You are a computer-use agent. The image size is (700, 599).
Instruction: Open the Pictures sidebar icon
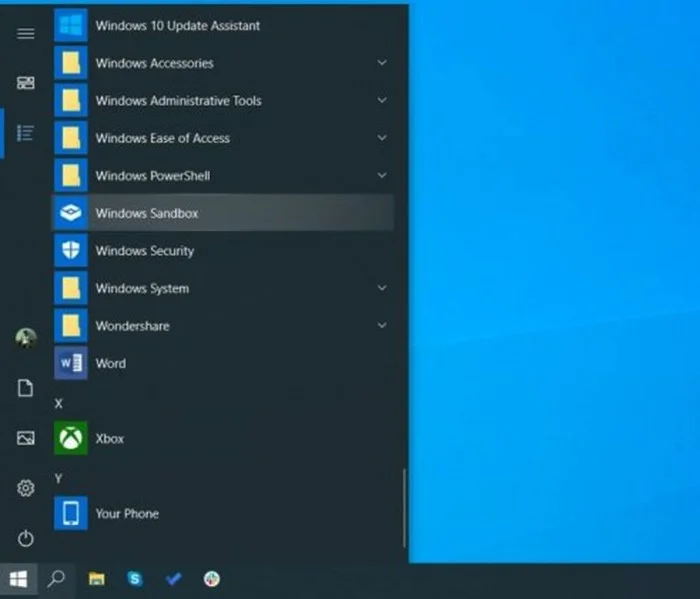click(25, 438)
